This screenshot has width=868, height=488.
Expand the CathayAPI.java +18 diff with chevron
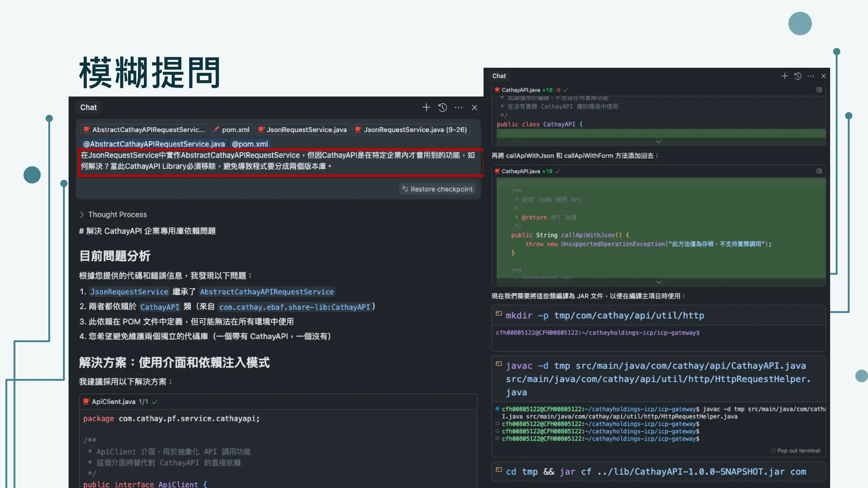click(x=659, y=282)
